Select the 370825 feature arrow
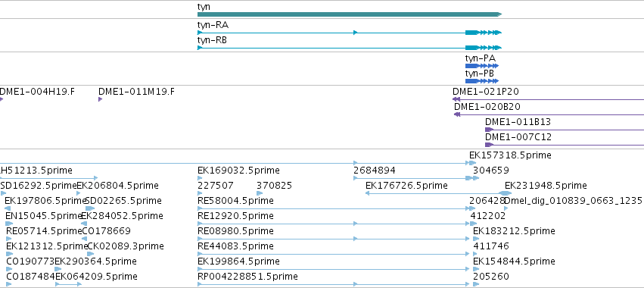Viewport: 644px width, 288px height. pos(260,193)
